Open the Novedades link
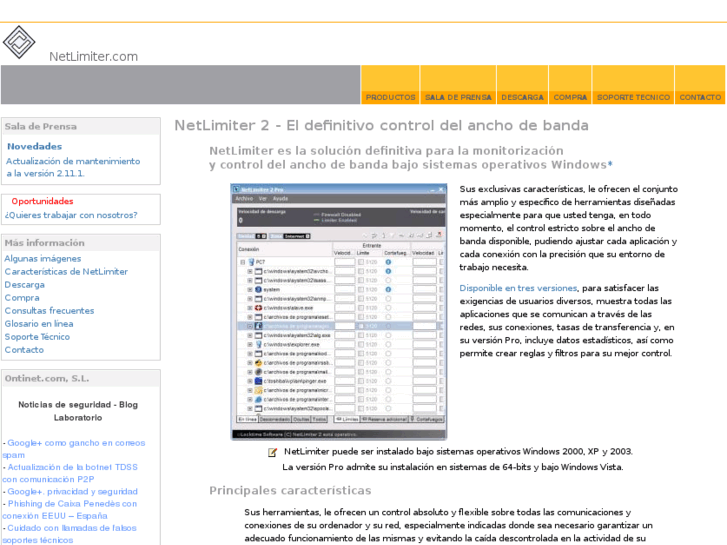The height and width of the screenshot is (545, 727). 35,147
